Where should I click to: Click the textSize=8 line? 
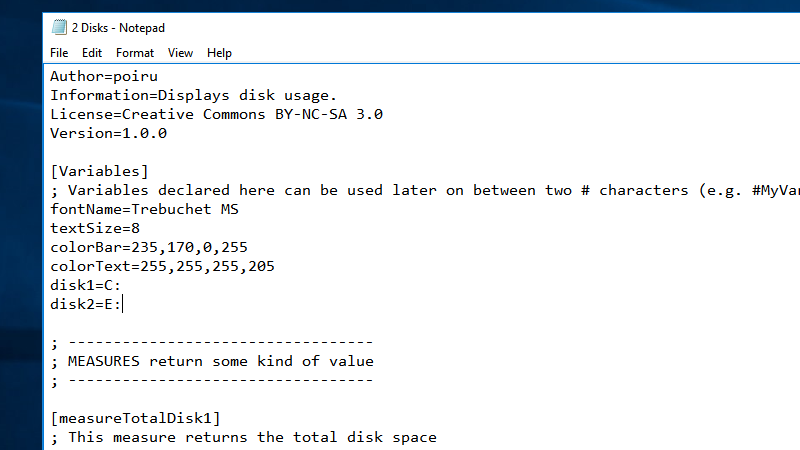click(x=95, y=228)
